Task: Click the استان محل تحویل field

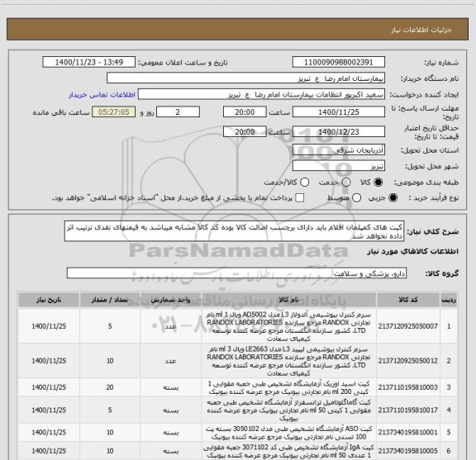Action: click(339, 150)
